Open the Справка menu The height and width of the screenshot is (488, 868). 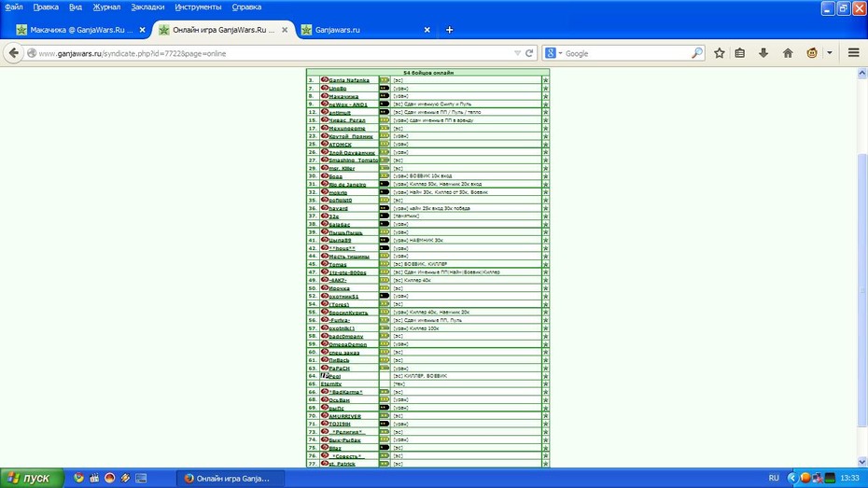pyautogui.click(x=246, y=7)
